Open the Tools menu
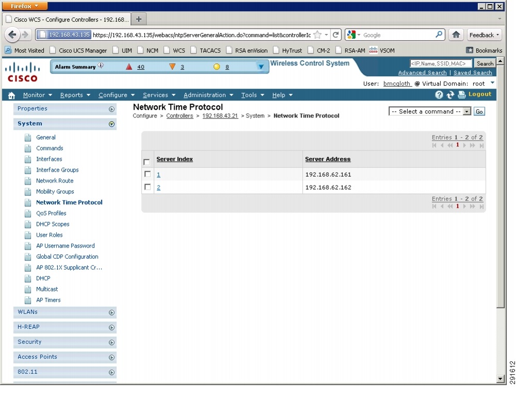The image size is (532, 399). click(x=253, y=95)
